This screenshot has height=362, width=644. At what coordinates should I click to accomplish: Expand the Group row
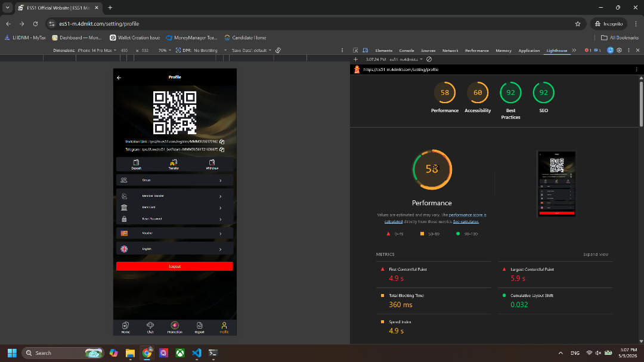(175, 180)
